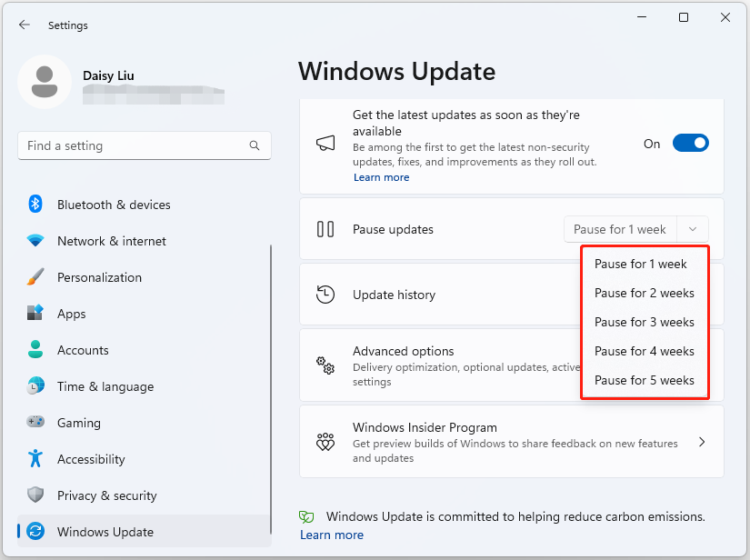Click the Privacy & security shield icon
Image resolution: width=750 pixels, height=560 pixels.
pyautogui.click(x=35, y=495)
